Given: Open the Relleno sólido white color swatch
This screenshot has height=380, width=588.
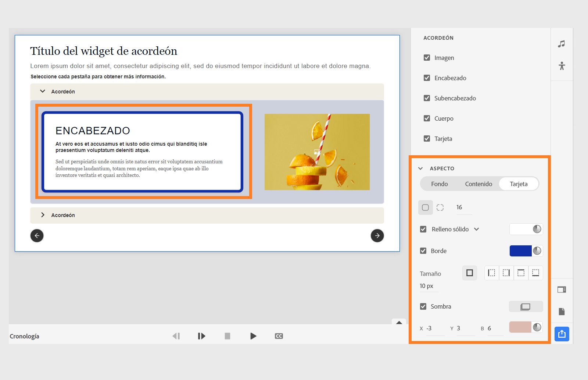Looking at the screenshot, I should click(521, 229).
